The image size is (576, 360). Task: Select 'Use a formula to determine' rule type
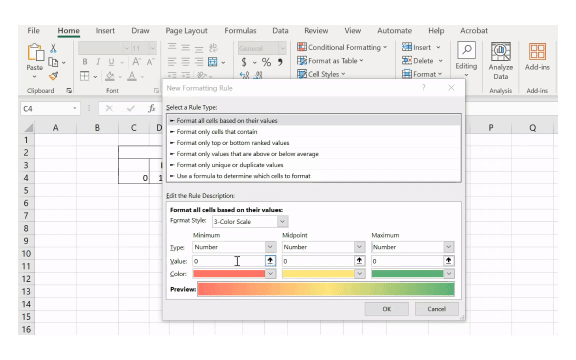314,176
